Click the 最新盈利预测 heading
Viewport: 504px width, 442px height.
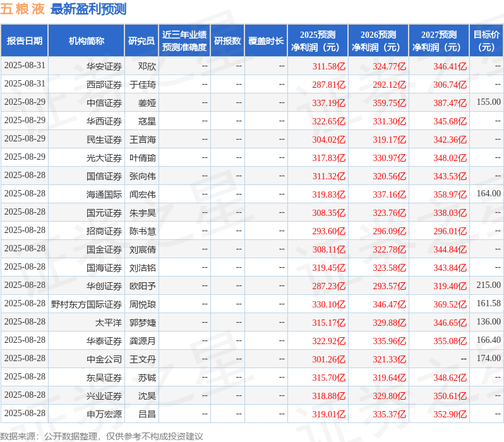click(x=88, y=9)
